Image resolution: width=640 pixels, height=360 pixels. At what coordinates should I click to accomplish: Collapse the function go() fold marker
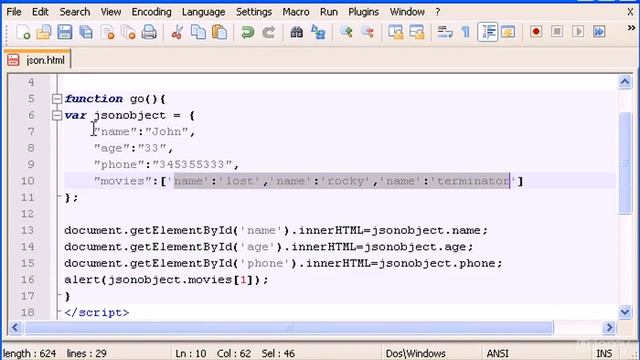57,99
